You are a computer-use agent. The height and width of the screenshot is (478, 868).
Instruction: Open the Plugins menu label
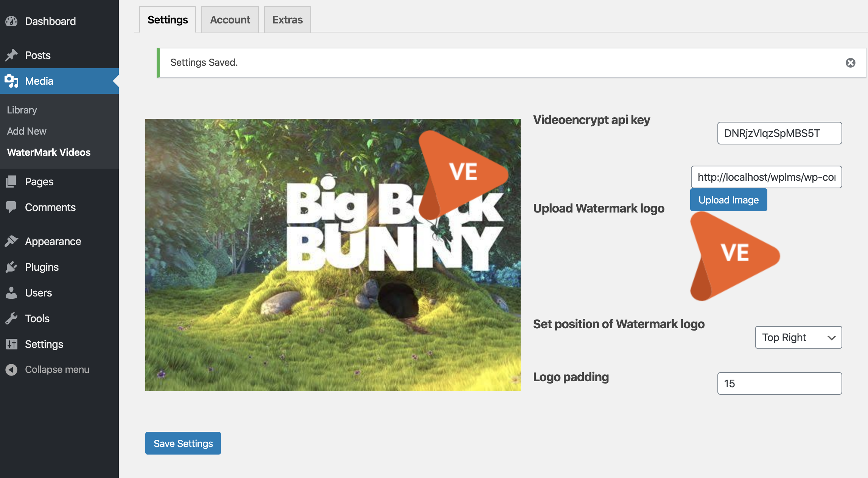point(42,267)
